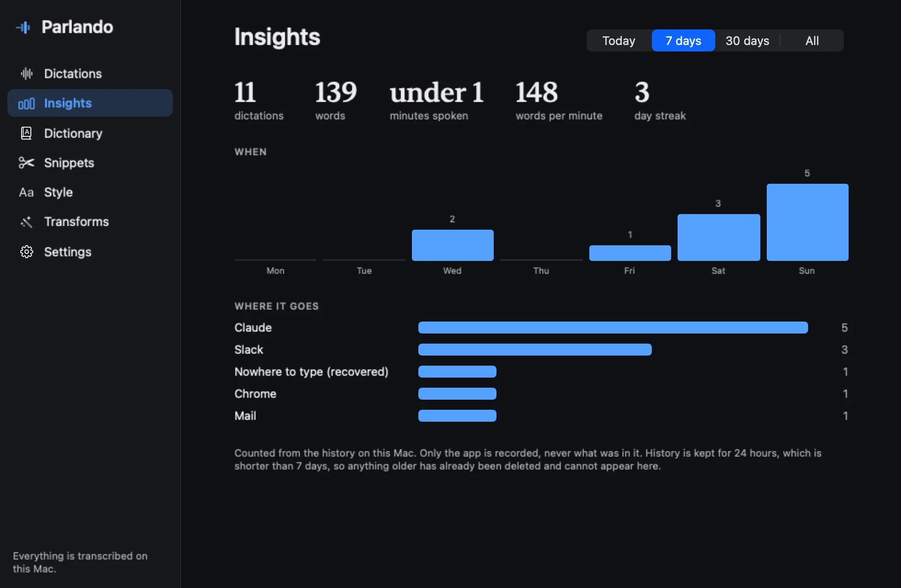The image size is (901, 588).
Task: Click the '139' words count
Action: (x=336, y=92)
